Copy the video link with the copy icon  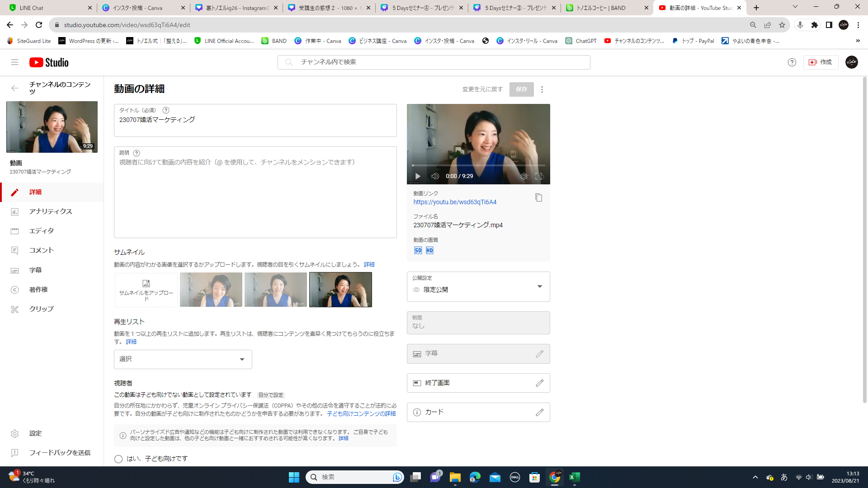538,197
